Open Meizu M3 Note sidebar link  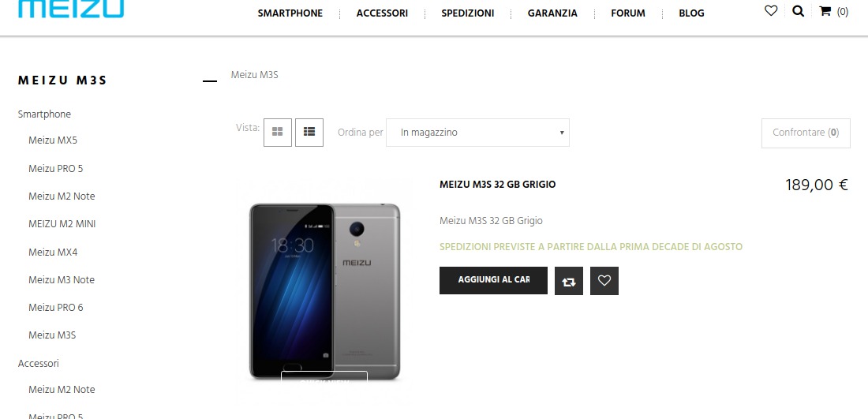(62, 279)
